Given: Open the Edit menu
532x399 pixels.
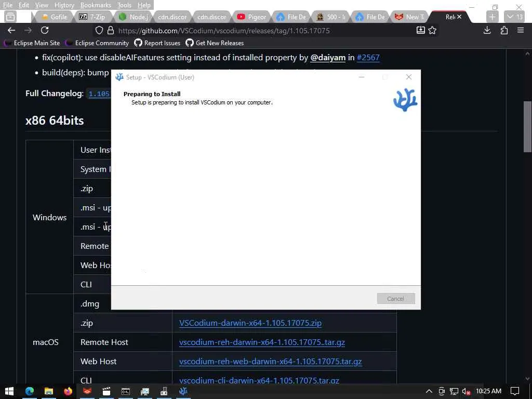Looking at the screenshot, I should click(23, 5).
